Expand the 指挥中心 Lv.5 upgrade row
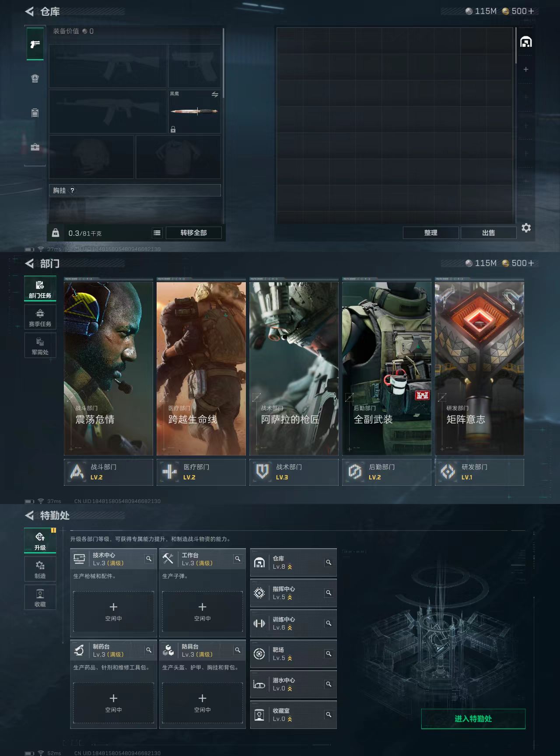The width and height of the screenshot is (560, 756). click(x=293, y=593)
